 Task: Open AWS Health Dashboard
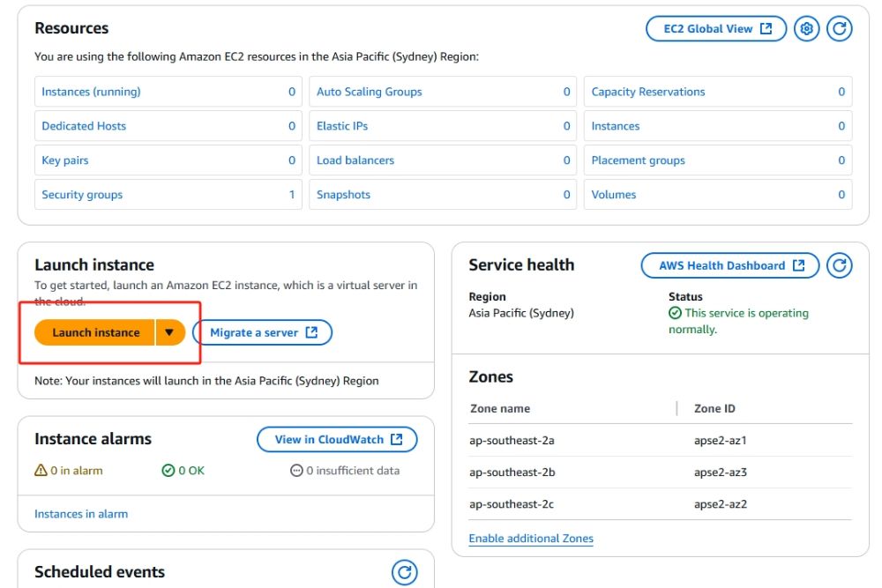coord(730,265)
